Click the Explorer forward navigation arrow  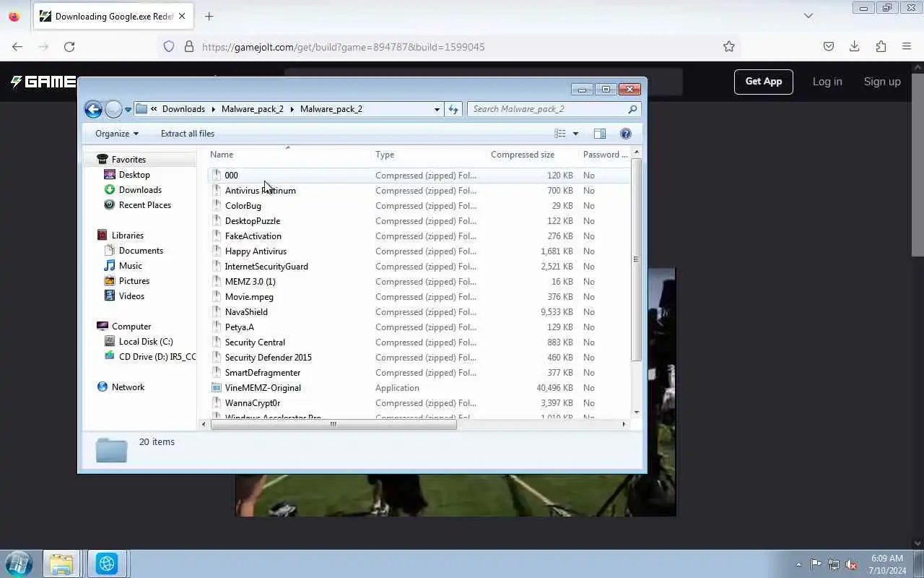tap(114, 109)
